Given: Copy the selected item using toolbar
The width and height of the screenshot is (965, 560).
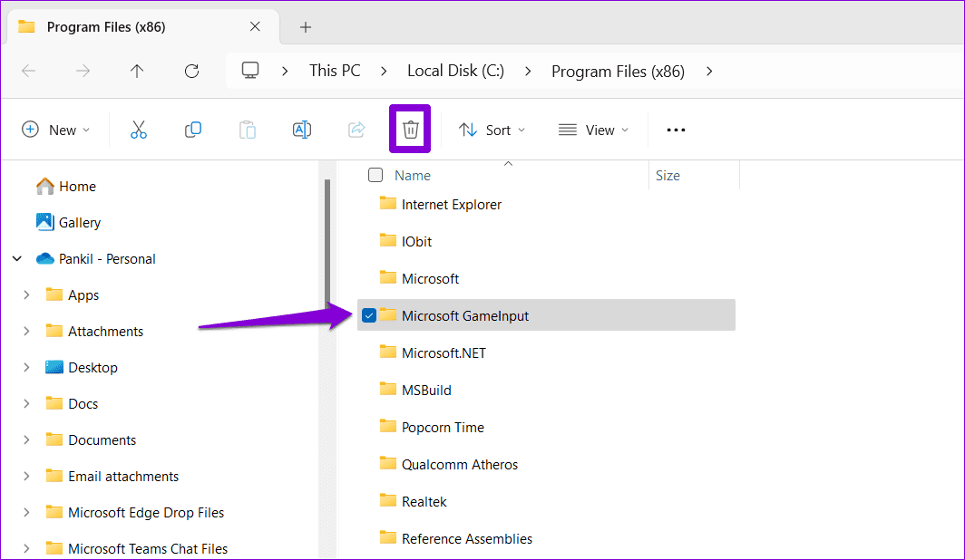Looking at the screenshot, I should tap(192, 130).
